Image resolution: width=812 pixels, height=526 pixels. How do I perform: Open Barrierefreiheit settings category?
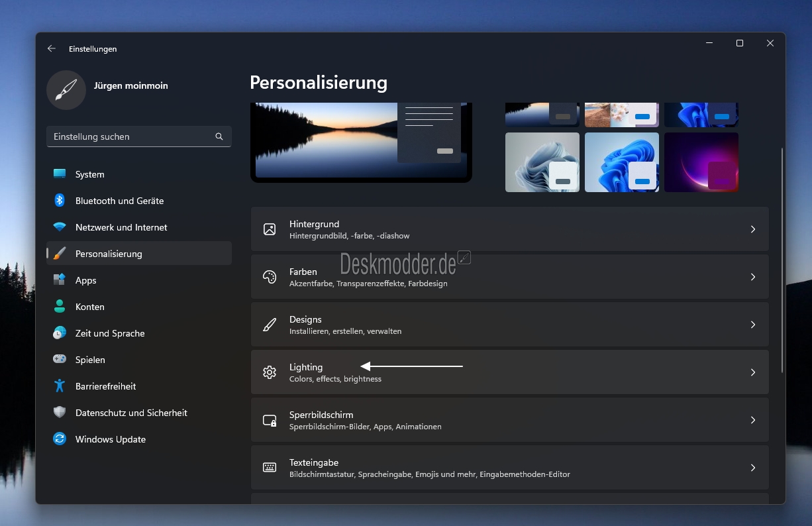[139, 386]
